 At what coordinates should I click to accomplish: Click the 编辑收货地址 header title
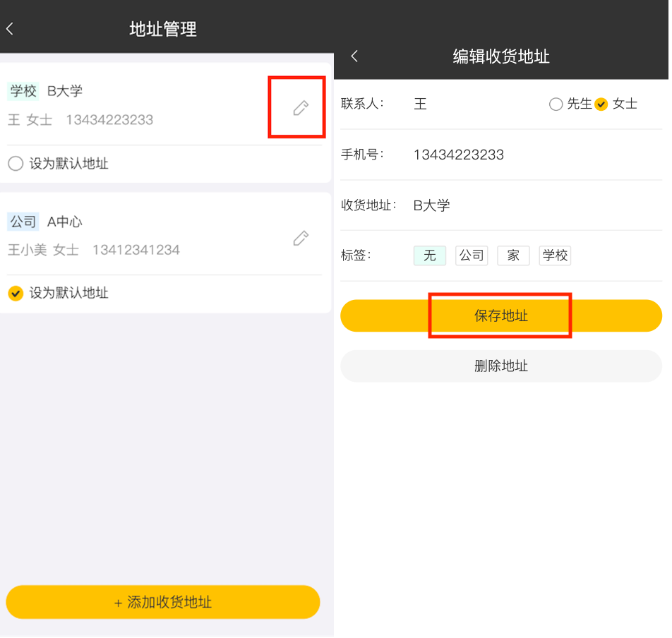pyautogui.click(x=501, y=56)
